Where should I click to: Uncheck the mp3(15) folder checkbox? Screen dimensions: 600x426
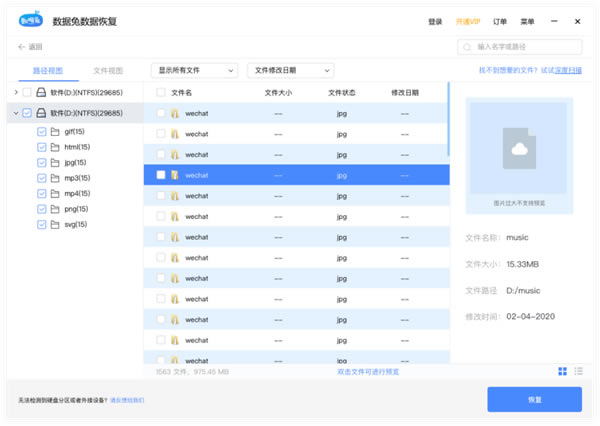[42, 178]
